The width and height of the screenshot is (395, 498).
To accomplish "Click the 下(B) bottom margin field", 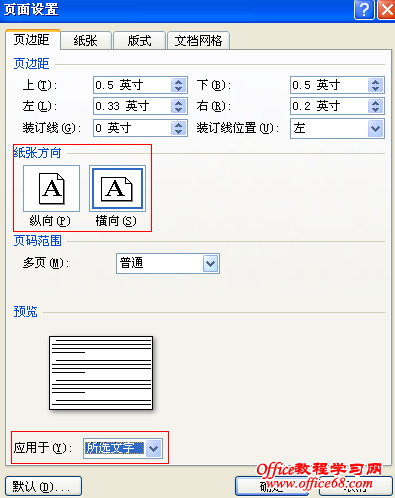I will coord(337,85).
